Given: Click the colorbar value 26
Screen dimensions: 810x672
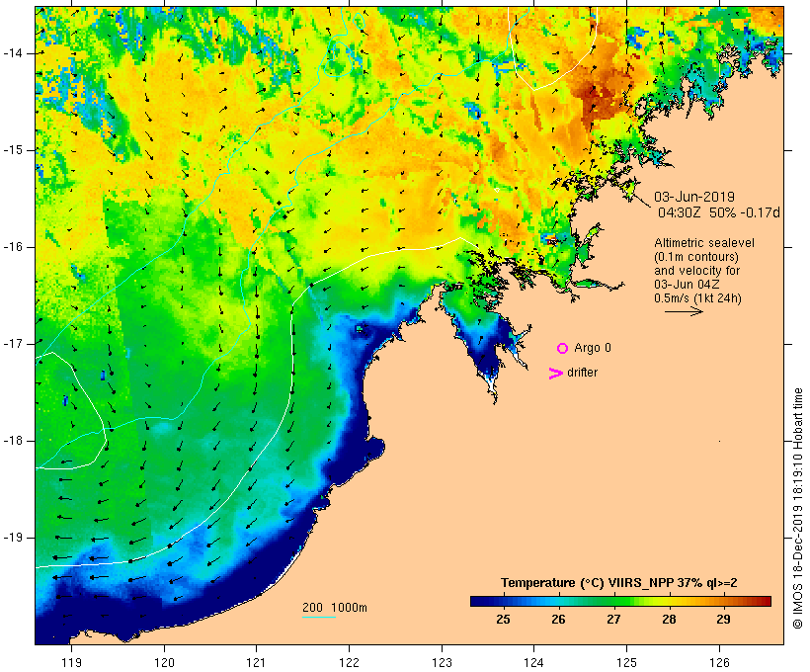Looking at the screenshot, I should [558, 620].
